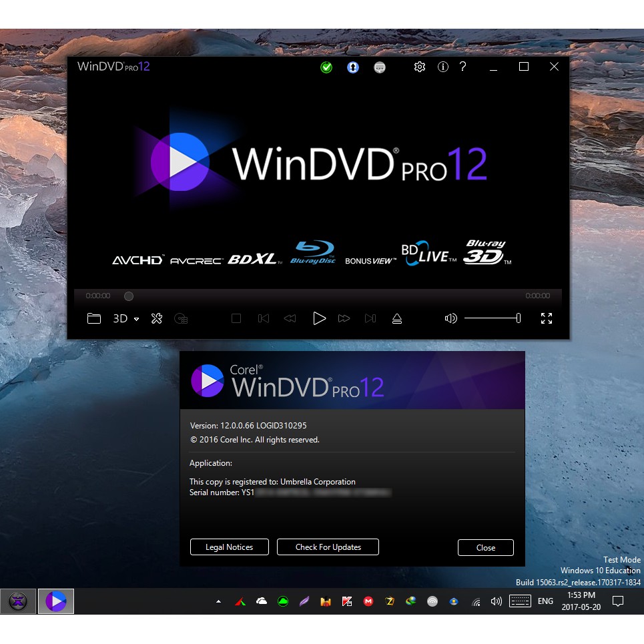
Task: Click the blue upward-arrow icon in title bar
Action: (x=353, y=67)
